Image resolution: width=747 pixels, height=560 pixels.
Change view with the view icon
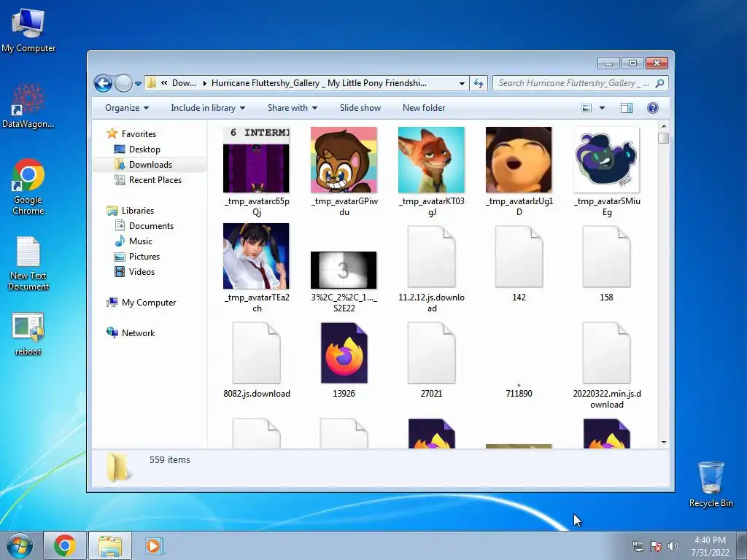tap(587, 108)
